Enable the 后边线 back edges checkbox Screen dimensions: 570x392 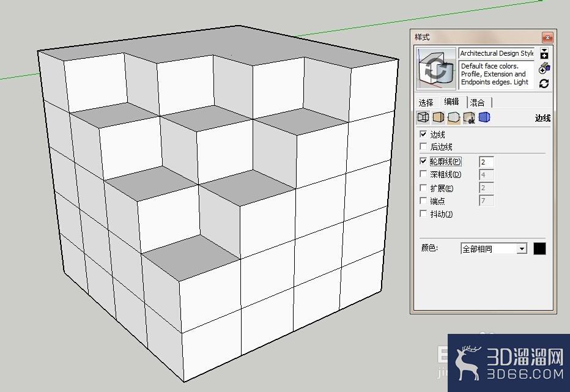(x=423, y=147)
